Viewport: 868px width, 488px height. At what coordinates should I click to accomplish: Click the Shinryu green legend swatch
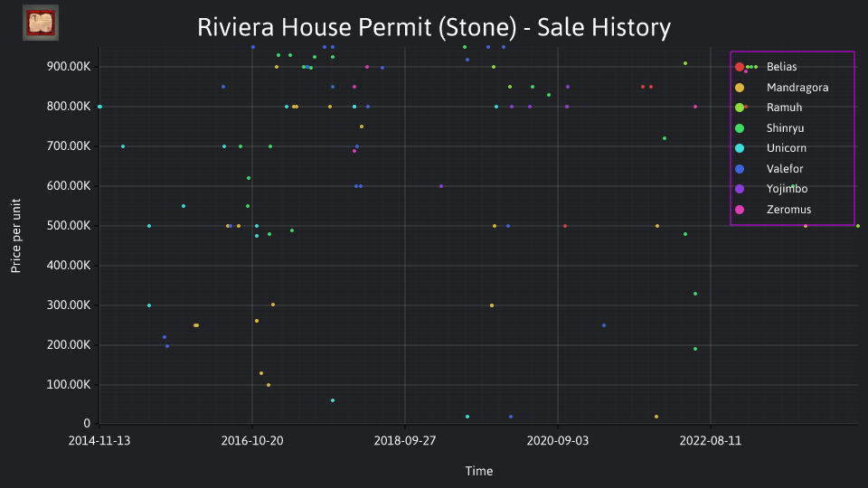[740, 128]
